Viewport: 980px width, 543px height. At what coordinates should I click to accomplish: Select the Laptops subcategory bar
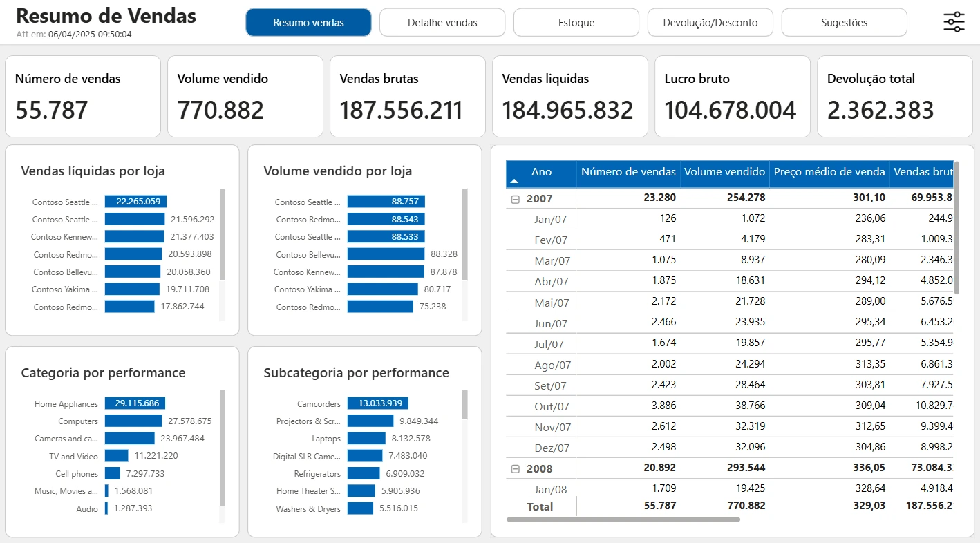pos(366,438)
